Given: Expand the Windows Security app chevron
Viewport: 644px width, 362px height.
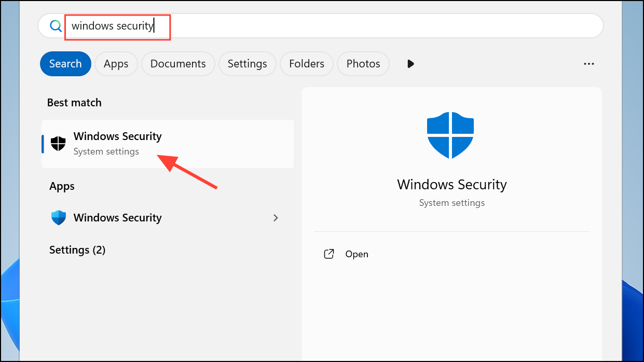Looking at the screenshot, I should click(276, 218).
